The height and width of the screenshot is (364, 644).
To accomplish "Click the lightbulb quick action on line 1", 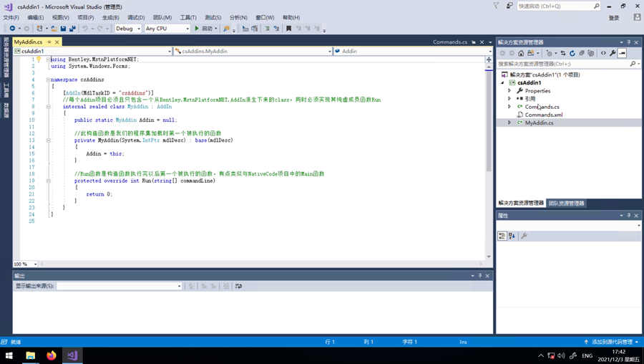I will [x=39, y=59].
